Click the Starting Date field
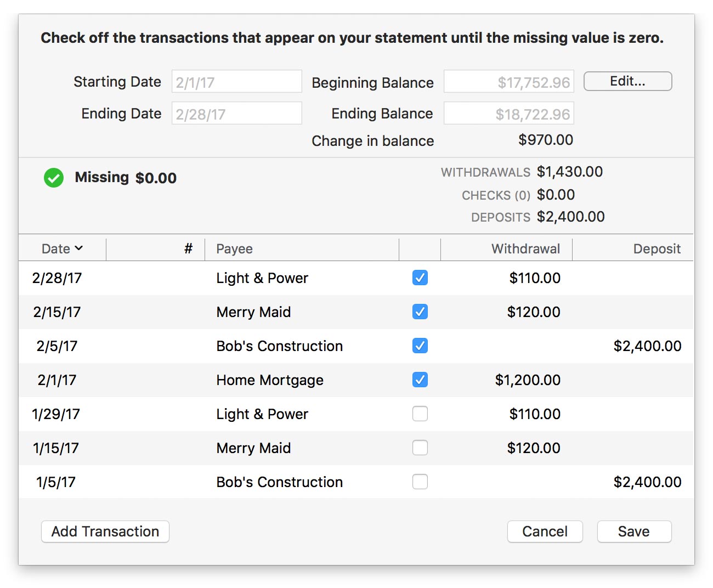713x588 pixels. coord(236,82)
